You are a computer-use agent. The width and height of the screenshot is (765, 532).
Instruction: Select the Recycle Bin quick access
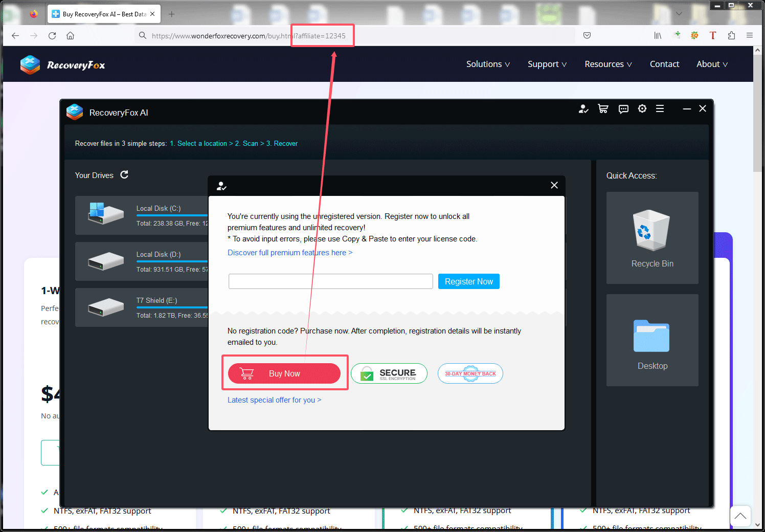[x=652, y=238]
